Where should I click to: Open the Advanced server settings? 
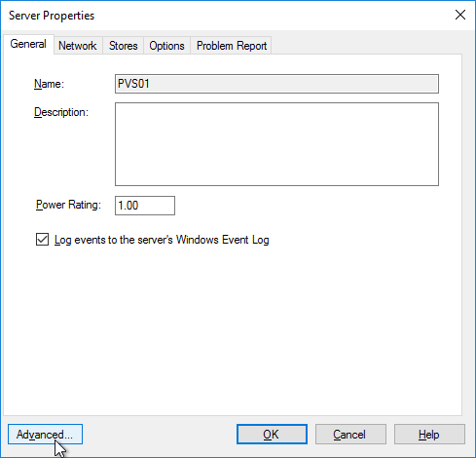(x=45, y=434)
